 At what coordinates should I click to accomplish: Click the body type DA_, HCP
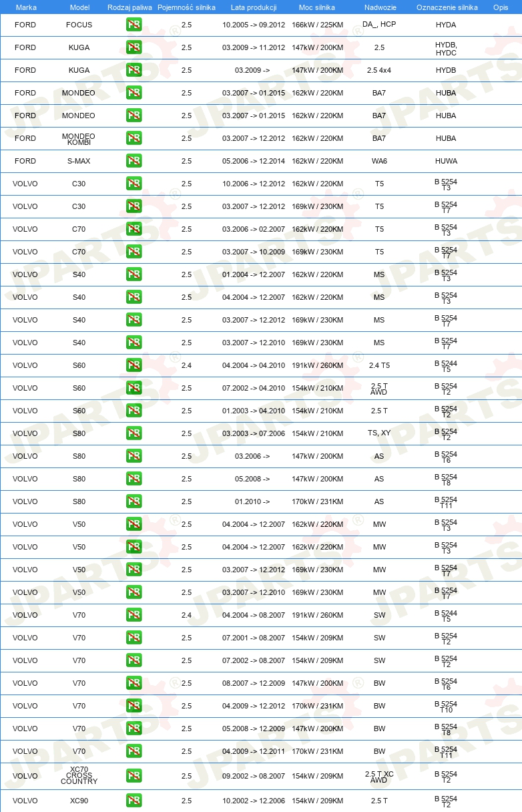click(379, 25)
